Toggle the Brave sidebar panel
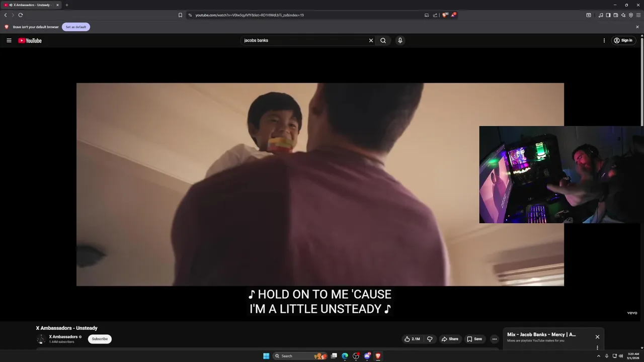Image resolution: width=644 pixels, height=362 pixels. [x=608, y=15]
